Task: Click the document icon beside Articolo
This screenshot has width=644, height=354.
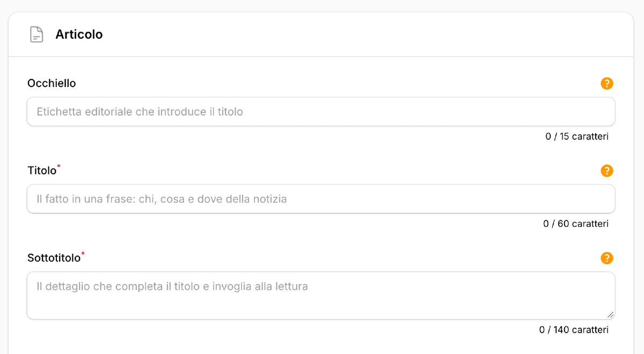Action: point(36,34)
